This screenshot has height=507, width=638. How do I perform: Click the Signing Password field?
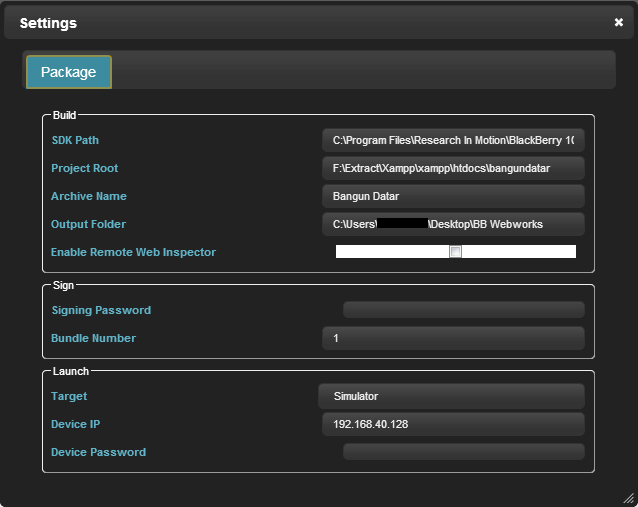(464, 310)
